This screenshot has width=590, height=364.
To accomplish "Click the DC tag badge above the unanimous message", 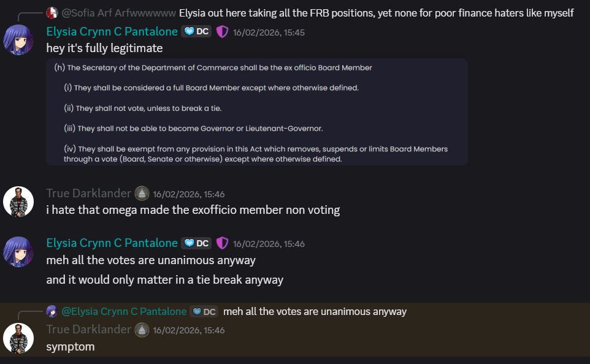I will tap(196, 243).
